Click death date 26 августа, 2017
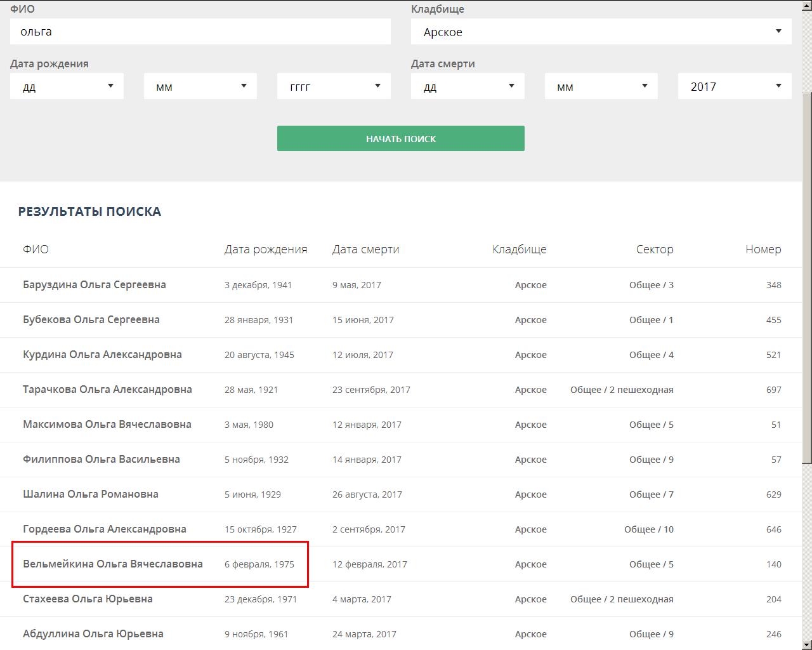The width and height of the screenshot is (812, 650). click(367, 494)
